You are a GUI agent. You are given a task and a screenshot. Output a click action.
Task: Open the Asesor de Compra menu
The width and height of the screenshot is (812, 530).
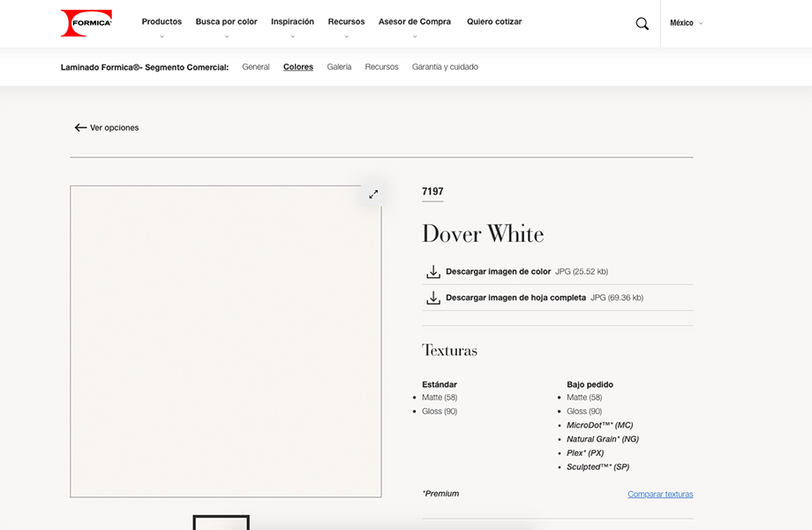coord(415,22)
